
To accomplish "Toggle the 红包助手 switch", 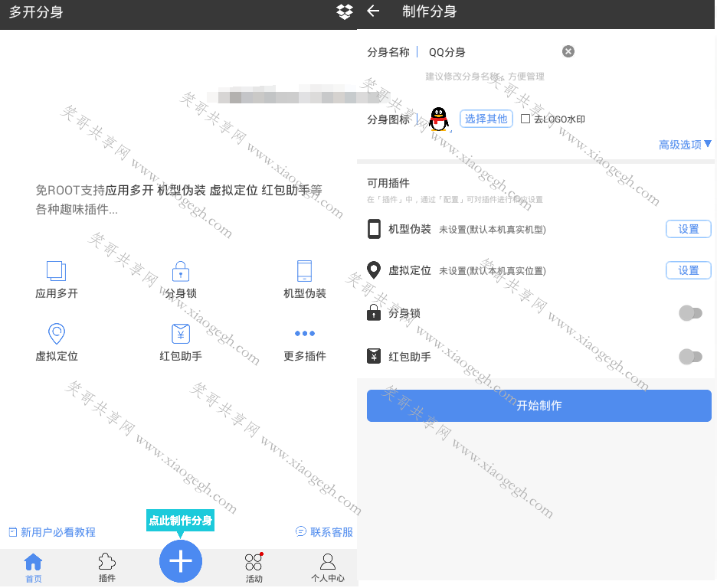I will click(690, 356).
